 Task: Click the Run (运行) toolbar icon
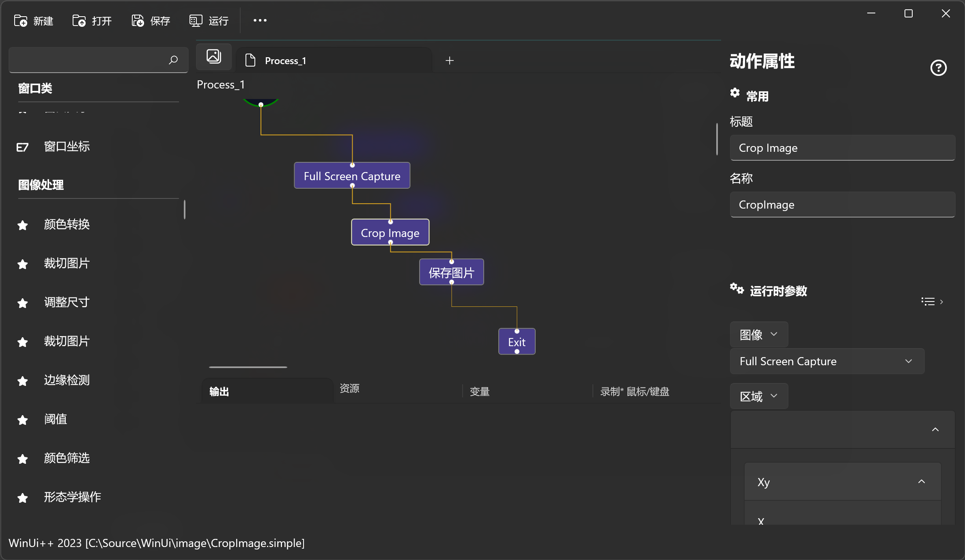(x=196, y=21)
